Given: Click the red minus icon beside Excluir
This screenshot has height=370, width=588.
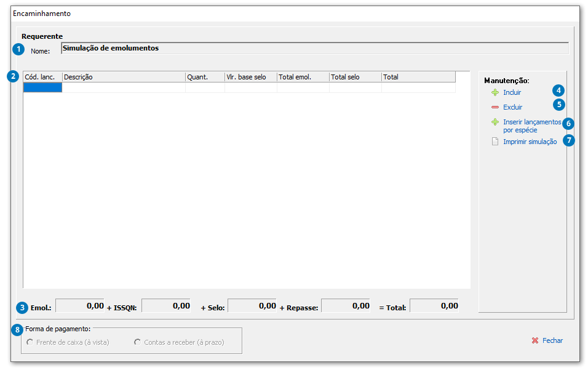Looking at the screenshot, I should coord(495,107).
